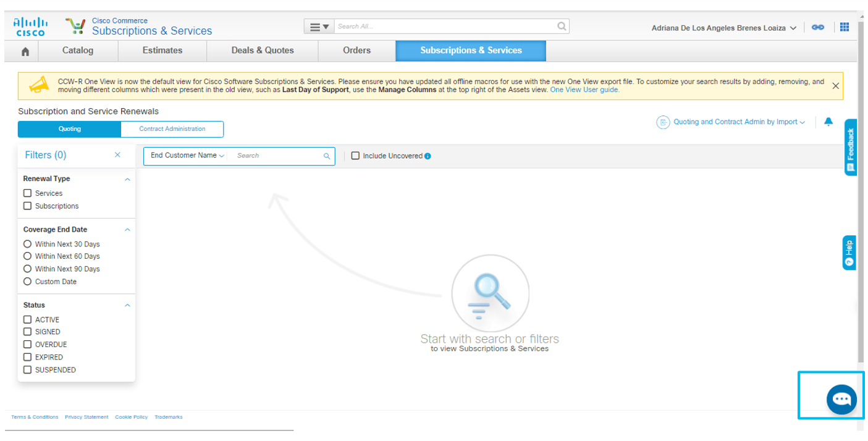868x441 pixels.
Task: Open the Trademarks link
Action: point(169,417)
